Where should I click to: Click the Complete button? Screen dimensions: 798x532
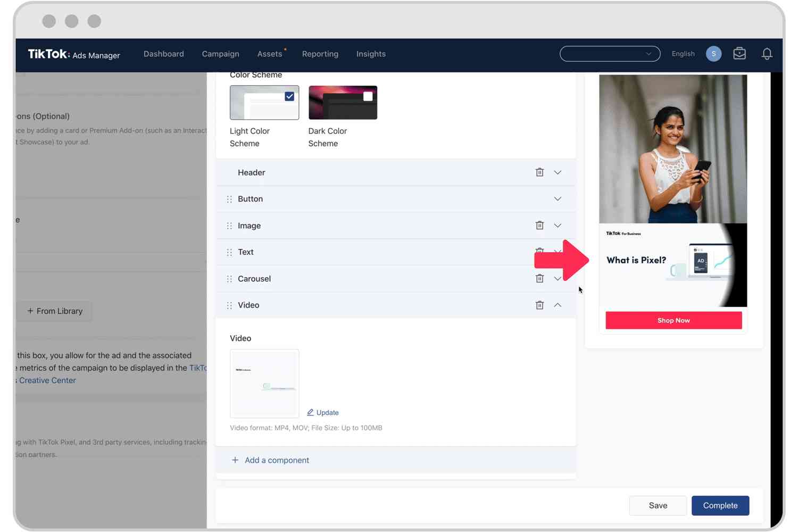tap(720, 505)
